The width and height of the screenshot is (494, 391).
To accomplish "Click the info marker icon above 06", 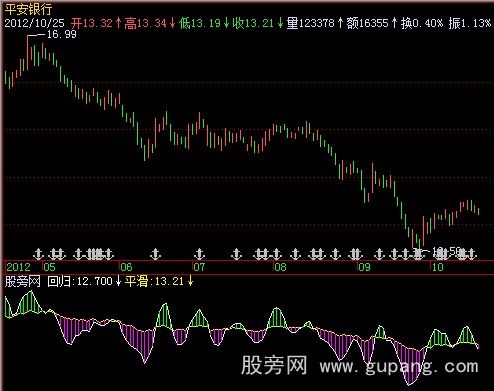I will click(x=155, y=254).
